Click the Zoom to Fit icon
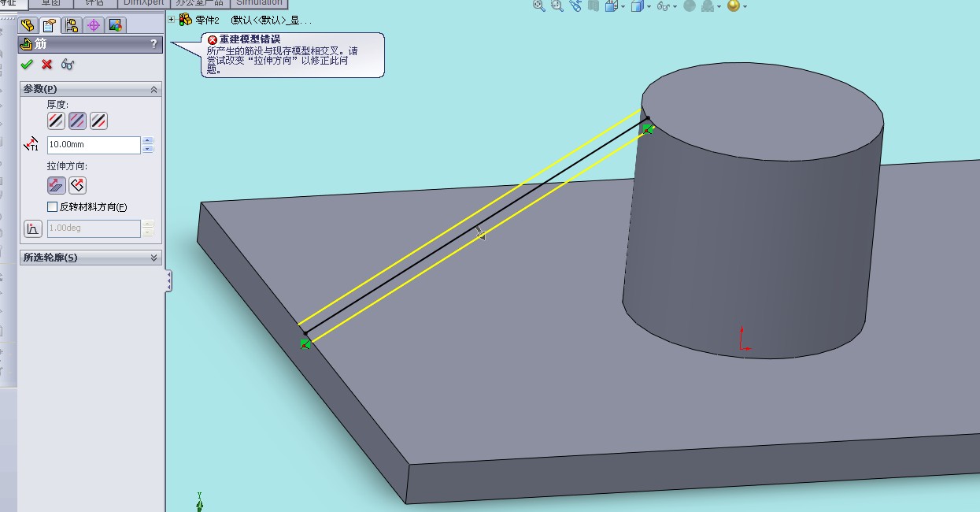Viewport: 980px width, 512px height. (539, 6)
